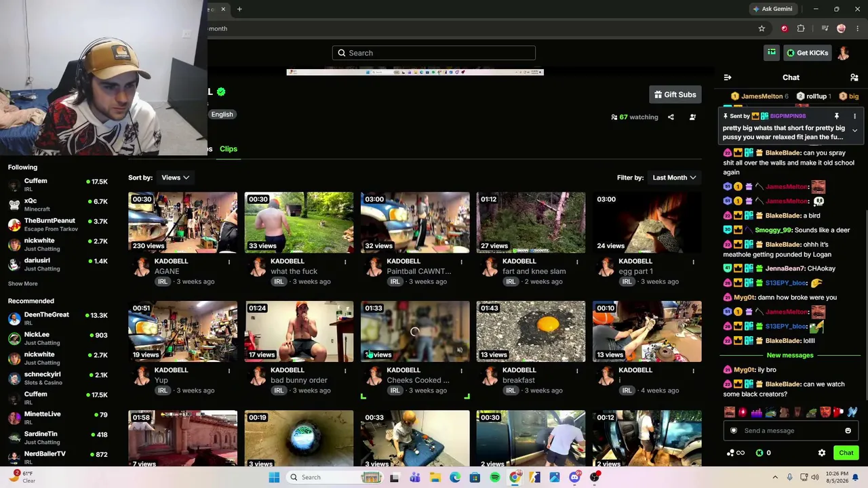Open pinned message options menu
868x488 pixels.
854,116
